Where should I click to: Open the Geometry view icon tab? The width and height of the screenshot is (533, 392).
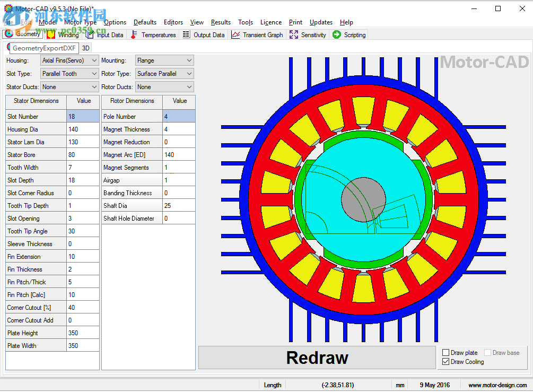[8, 34]
